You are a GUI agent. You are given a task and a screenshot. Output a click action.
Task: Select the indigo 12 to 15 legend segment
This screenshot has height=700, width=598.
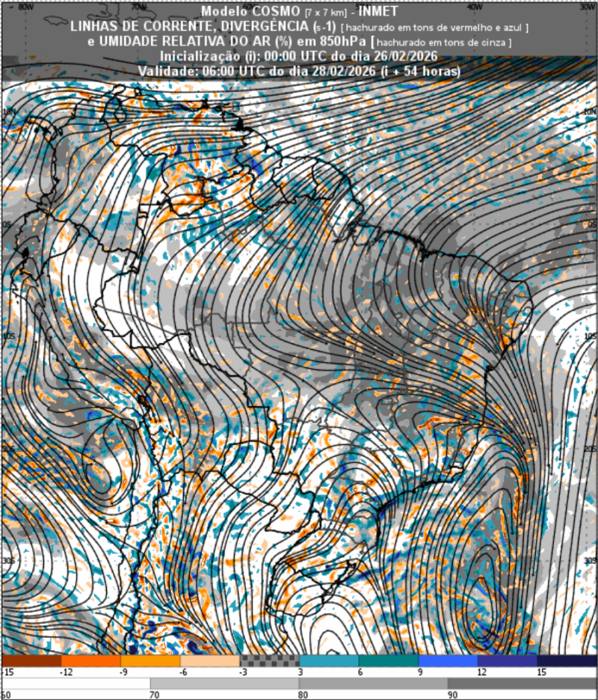click(508, 661)
